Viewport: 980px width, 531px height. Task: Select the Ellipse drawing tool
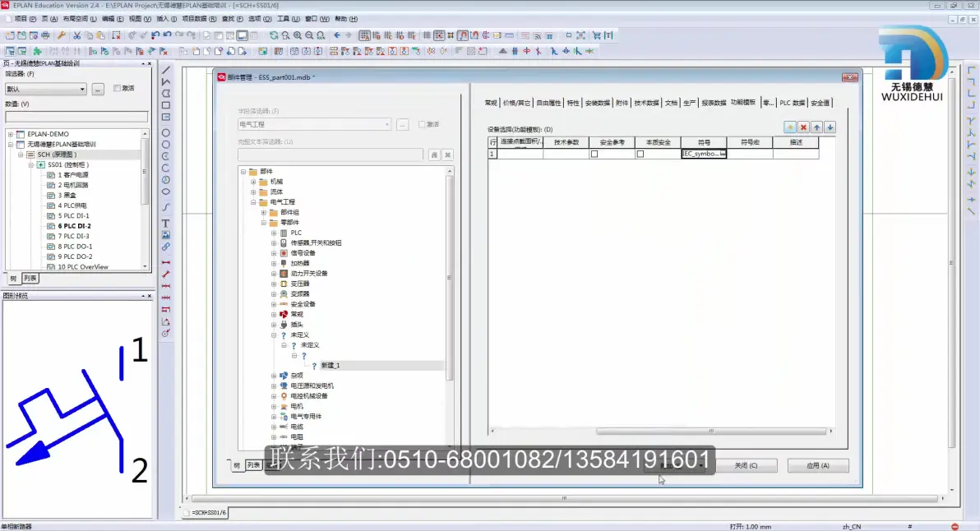165,192
